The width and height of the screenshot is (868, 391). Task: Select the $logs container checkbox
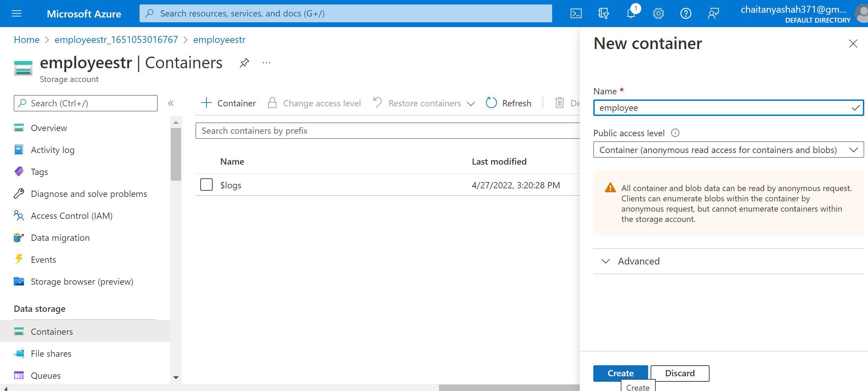click(x=206, y=185)
